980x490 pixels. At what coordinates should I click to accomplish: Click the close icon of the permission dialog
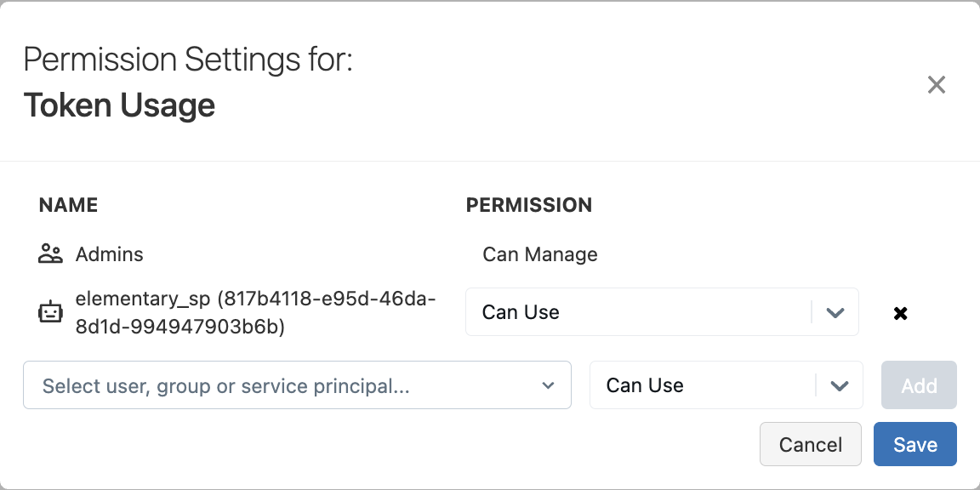click(x=937, y=84)
